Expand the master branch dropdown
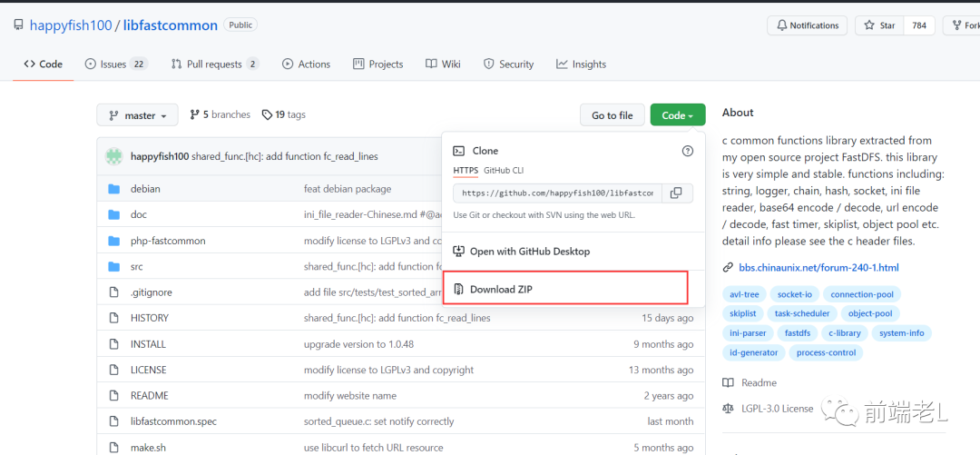The height and width of the screenshot is (455, 980). click(137, 115)
